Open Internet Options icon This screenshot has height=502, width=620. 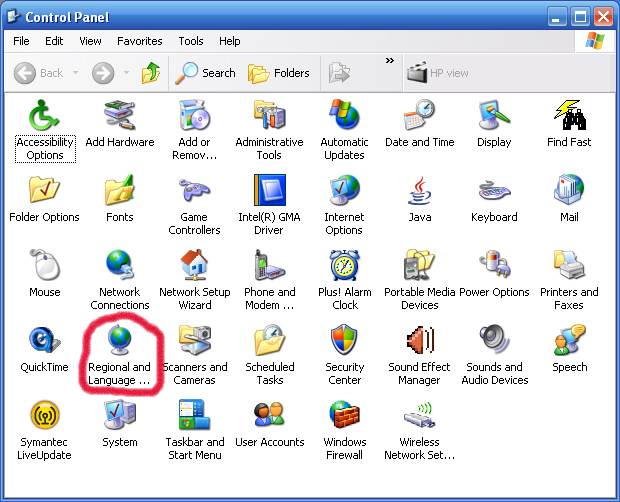pyautogui.click(x=344, y=190)
